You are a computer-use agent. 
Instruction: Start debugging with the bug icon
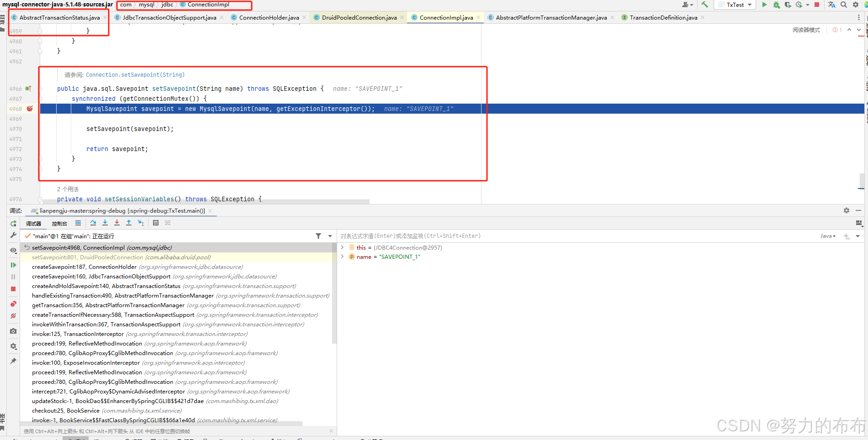click(776, 5)
